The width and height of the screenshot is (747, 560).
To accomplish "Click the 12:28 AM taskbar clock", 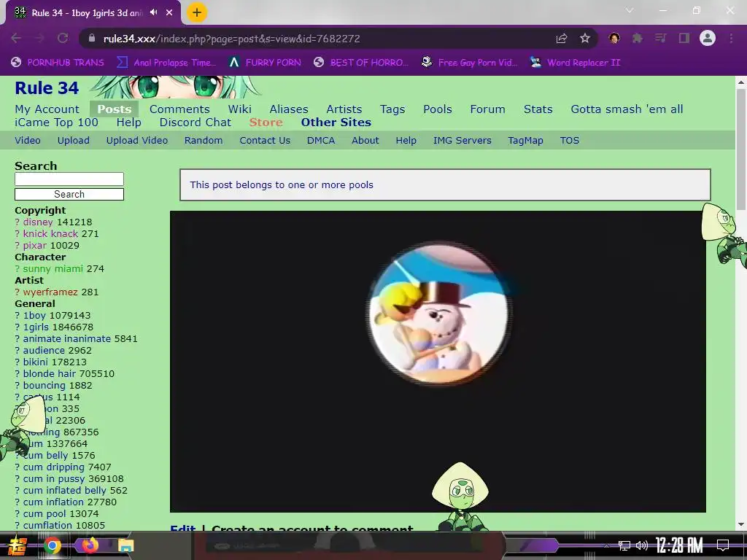I will click(678, 545).
